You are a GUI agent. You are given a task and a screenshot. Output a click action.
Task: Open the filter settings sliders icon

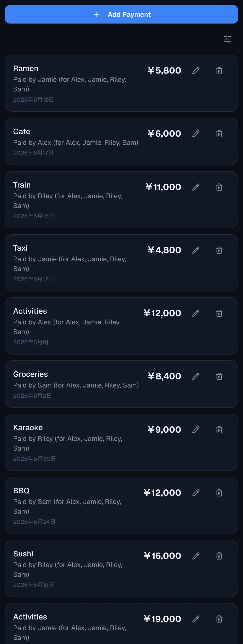[x=227, y=39]
